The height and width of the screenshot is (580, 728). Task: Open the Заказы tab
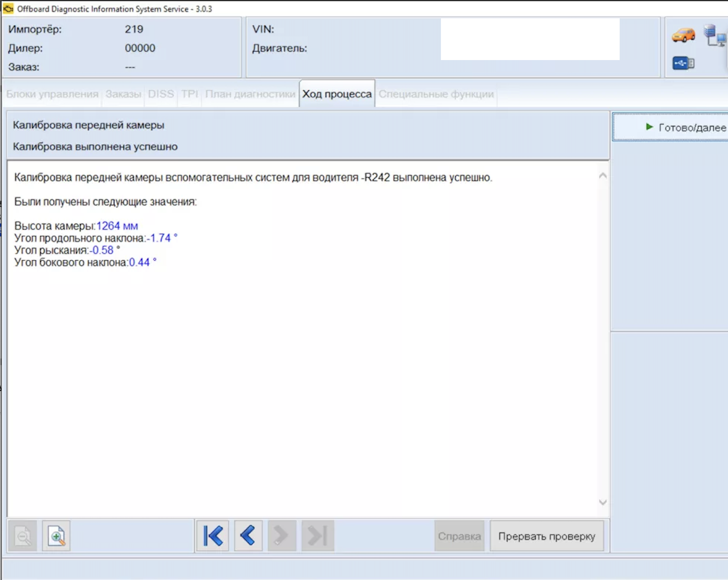click(123, 94)
